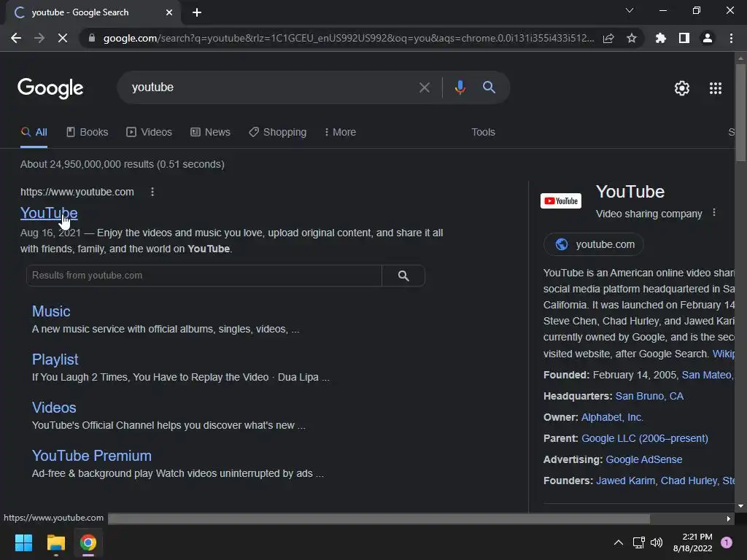Image resolution: width=747 pixels, height=560 pixels.
Task: Click the horizontal scrollbar at the bottom
Action: pyautogui.click(x=379, y=518)
